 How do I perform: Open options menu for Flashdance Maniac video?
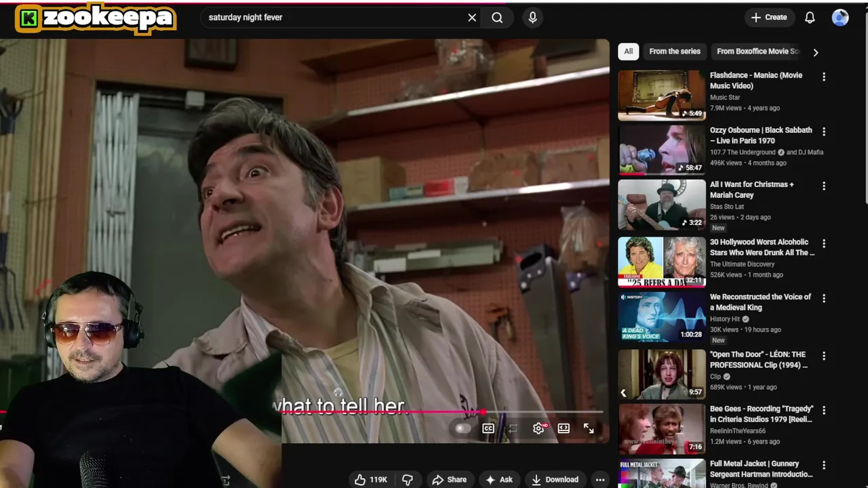824,77
